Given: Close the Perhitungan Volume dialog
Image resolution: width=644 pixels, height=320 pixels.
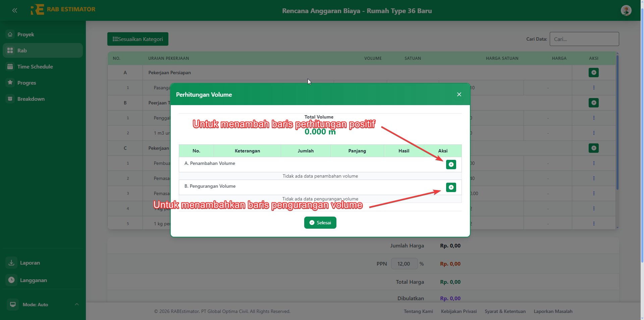Looking at the screenshot, I should coord(459,94).
